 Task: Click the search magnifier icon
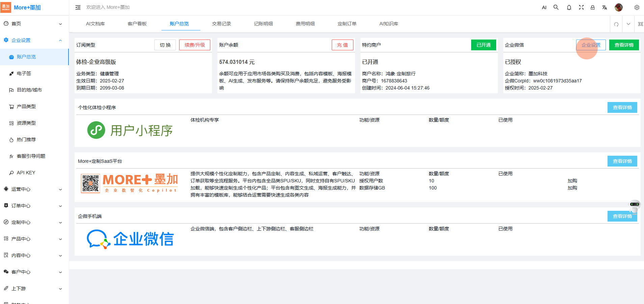tap(556, 7)
